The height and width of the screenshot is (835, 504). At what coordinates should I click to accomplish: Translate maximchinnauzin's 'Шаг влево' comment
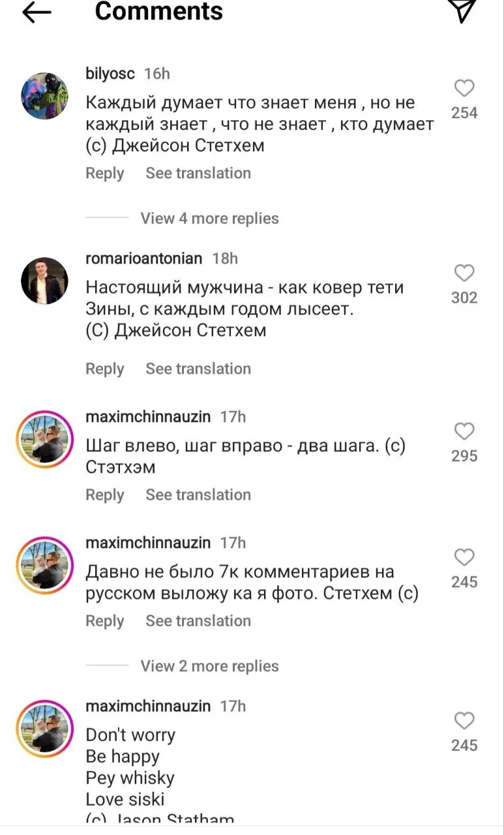coord(198,494)
